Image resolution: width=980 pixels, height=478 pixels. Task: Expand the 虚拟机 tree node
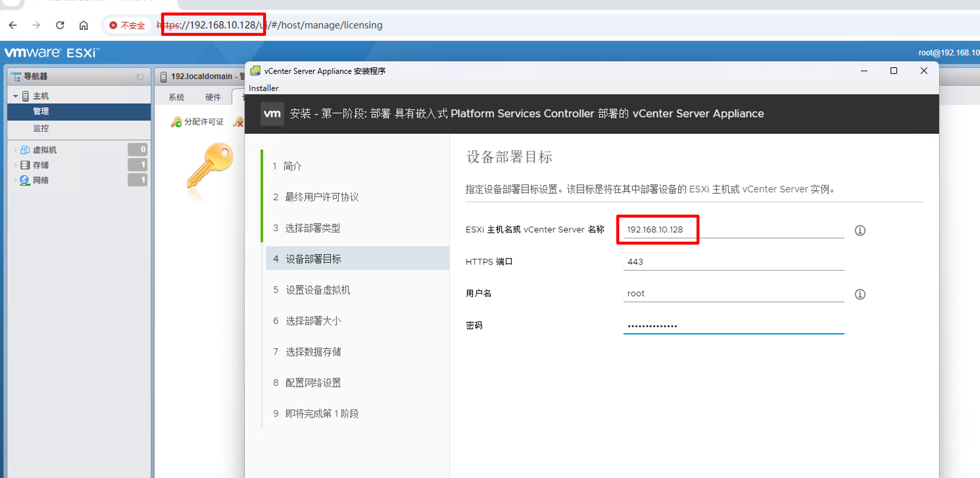15,150
